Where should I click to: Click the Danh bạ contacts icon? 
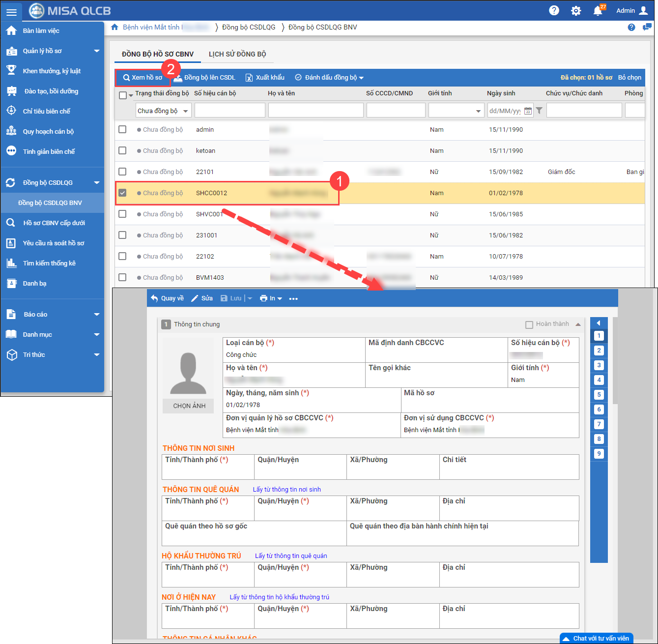pos(11,283)
